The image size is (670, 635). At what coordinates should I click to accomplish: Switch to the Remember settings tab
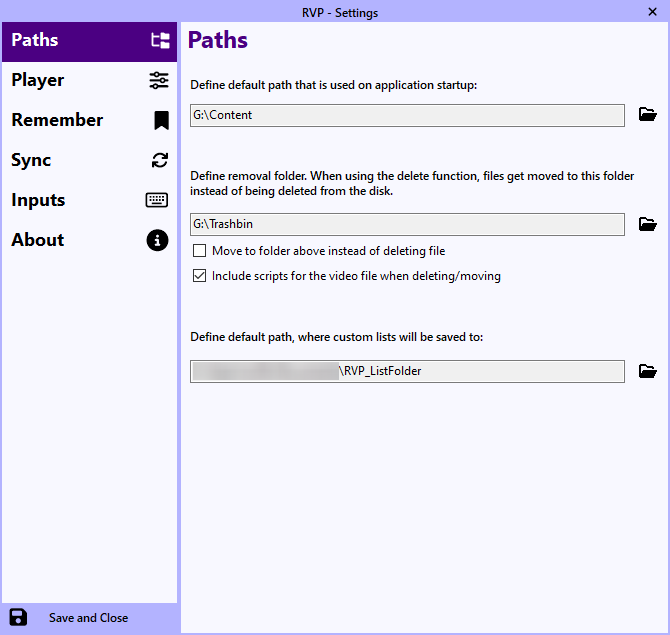coord(57,120)
